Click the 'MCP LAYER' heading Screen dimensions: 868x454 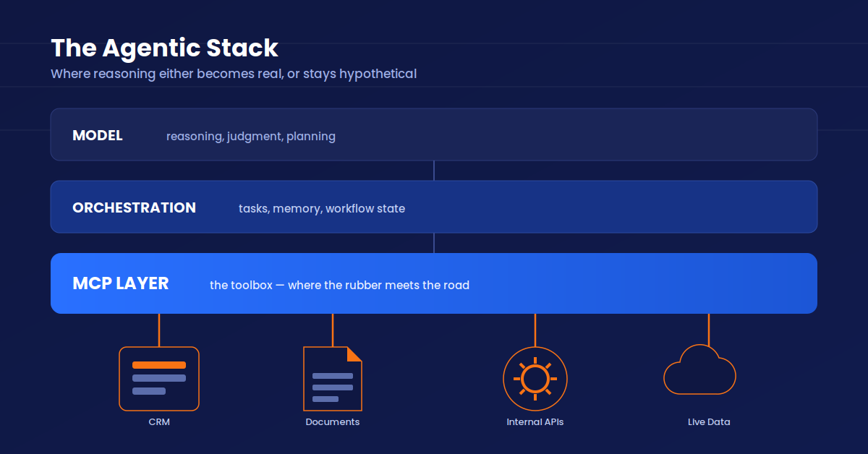click(x=121, y=283)
